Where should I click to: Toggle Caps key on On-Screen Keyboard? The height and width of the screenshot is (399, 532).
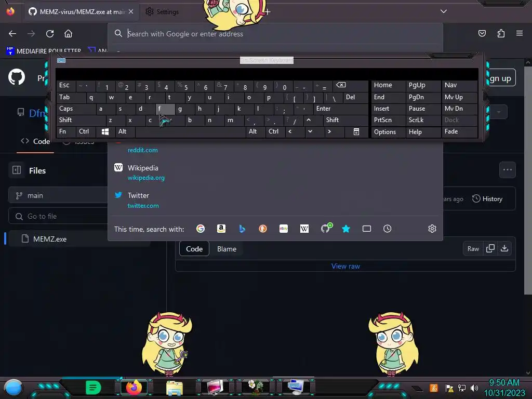(x=76, y=109)
